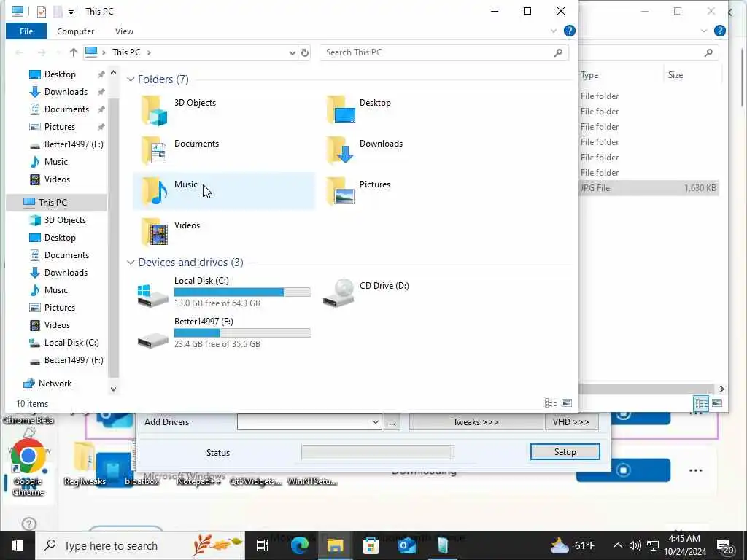The height and width of the screenshot is (560, 747).
Task: Refresh the This PC view
Action: [x=305, y=52]
